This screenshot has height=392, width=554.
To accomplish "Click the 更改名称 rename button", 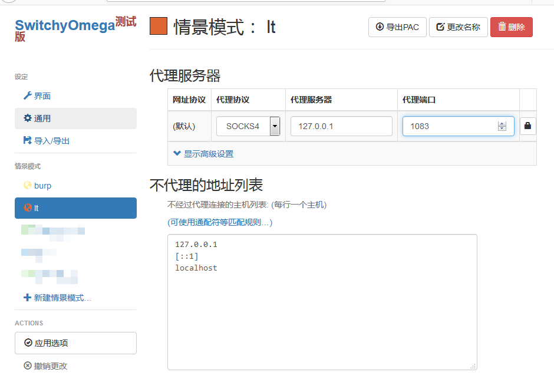I will click(458, 27).
